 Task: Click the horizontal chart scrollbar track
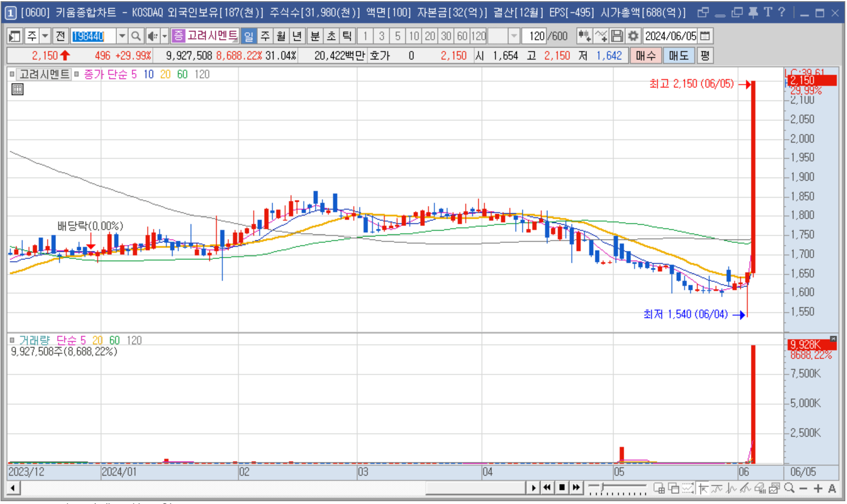[x=273, y=488]
